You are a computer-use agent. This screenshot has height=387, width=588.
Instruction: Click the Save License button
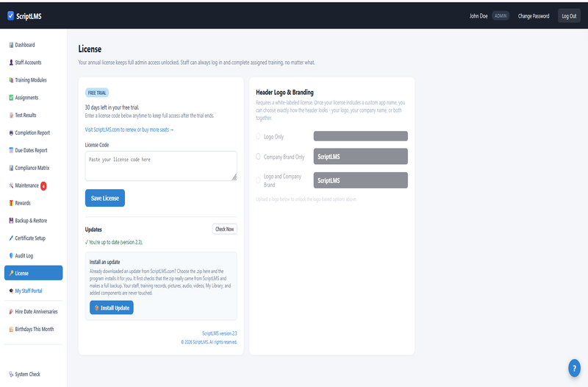(x=105, y=198)
